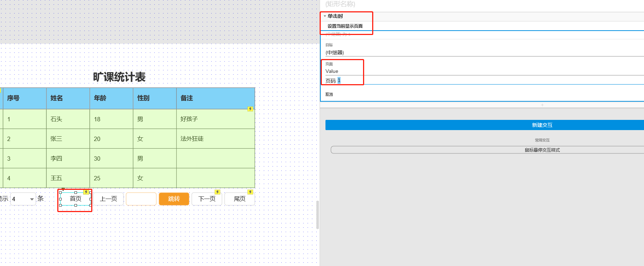Image resolution: width=644 pixels, height=266 pixels.
Task: Click the age cell 30
Action: (x=111, y=159)
